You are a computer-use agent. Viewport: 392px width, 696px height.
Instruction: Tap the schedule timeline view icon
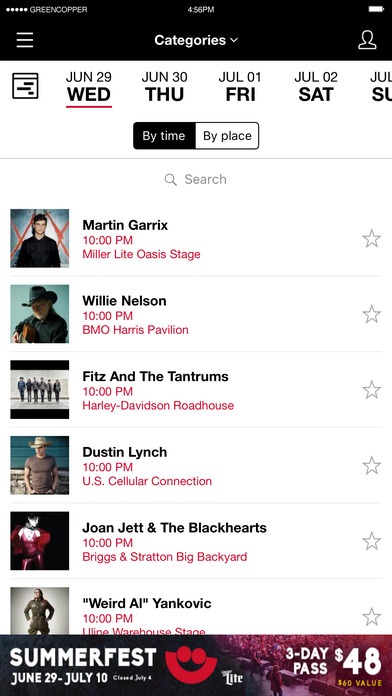click(x=25, y=86)
